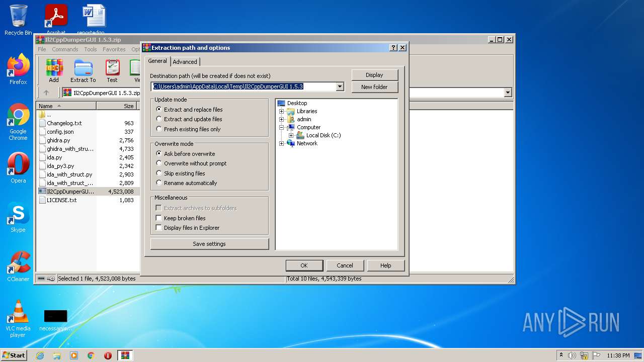Enable Keep broken files checkbox

pyautogui.click(x=159, y=218)
